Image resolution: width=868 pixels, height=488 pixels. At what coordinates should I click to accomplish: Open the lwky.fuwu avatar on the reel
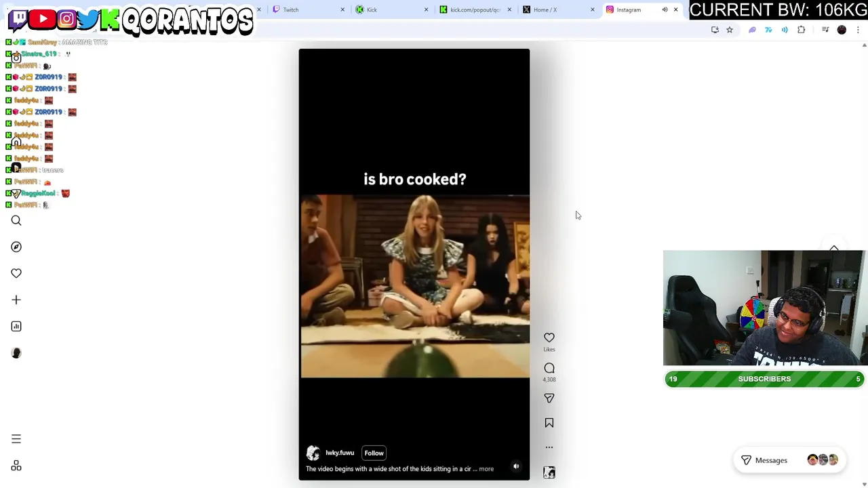click(313, 453)
